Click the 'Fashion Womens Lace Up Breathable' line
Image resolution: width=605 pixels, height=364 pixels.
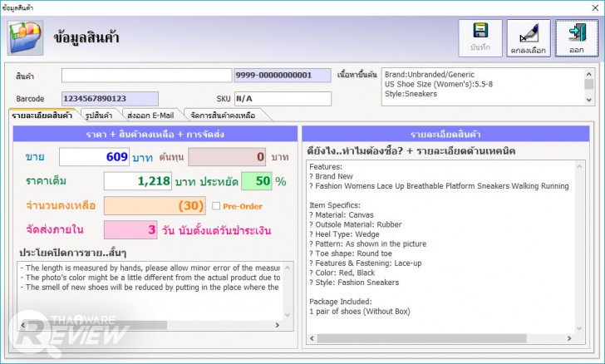(439, 185)
